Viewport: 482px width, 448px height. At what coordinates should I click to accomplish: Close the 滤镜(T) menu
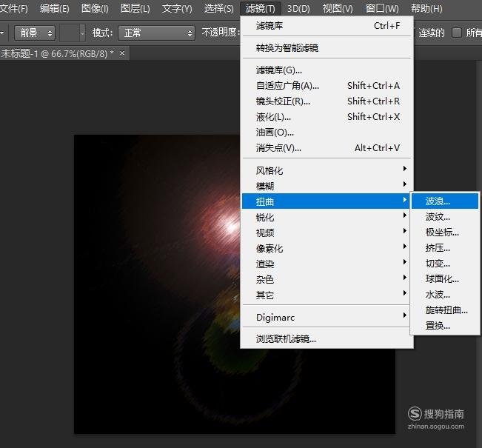pyautogui.click(x=260, y=8)
